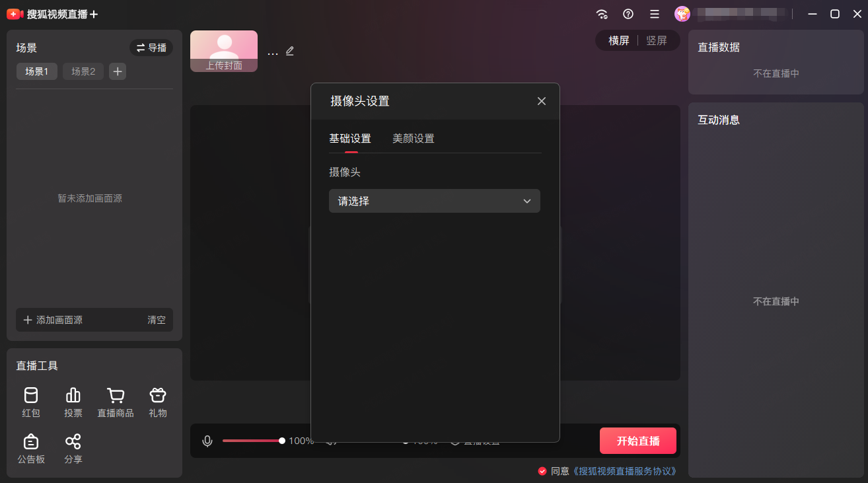Open the help question mark icon
The image size is (868, 483).
(x=628, y=14)
